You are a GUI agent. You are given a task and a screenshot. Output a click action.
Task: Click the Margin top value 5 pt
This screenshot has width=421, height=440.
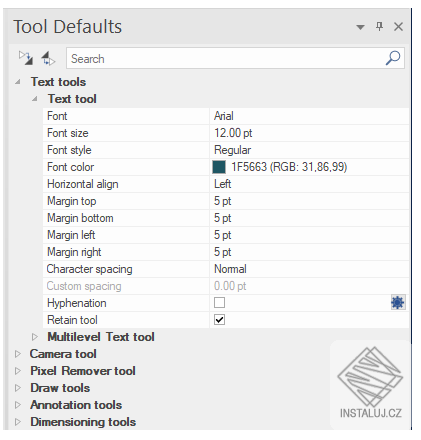tap(222, 201)
